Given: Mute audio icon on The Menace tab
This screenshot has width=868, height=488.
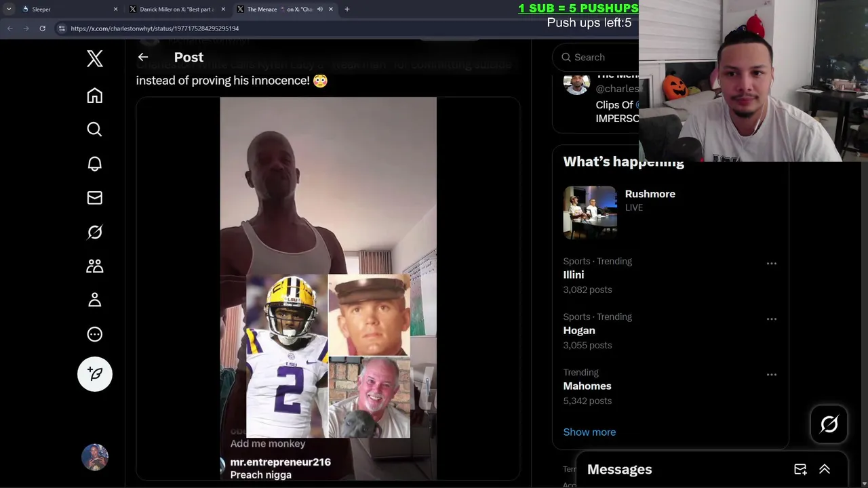Looking at the screenshot, I should (x=319, y=9).
